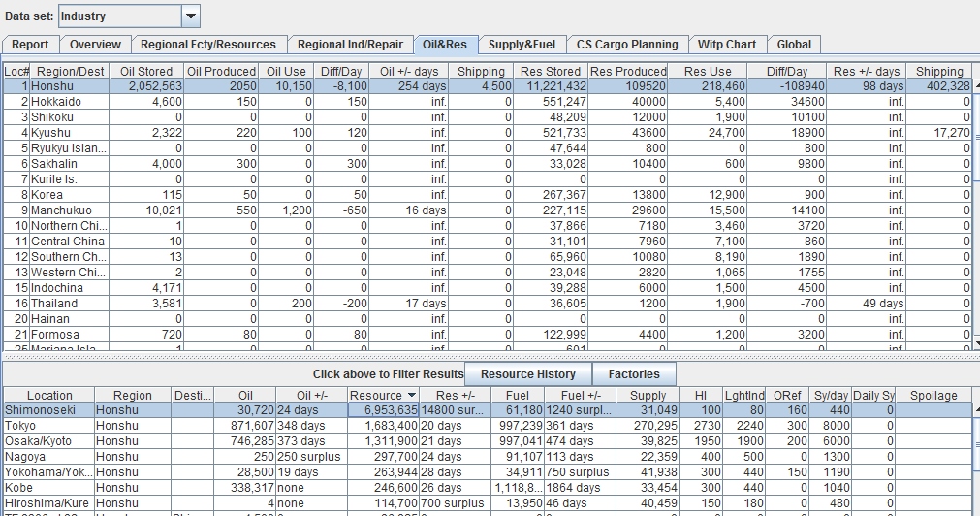Screen dimensions: 980x516
Task: Open the Data set dropdown arrow
Action: coord(191,16)
